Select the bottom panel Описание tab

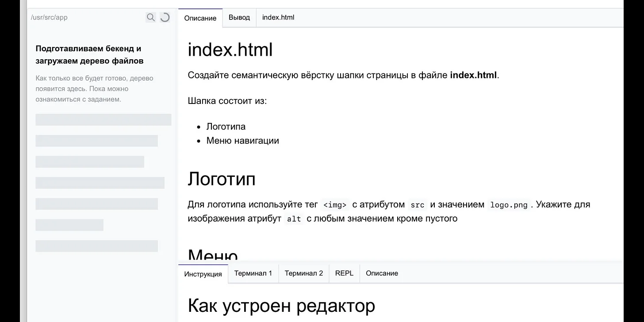click(382, 273)
